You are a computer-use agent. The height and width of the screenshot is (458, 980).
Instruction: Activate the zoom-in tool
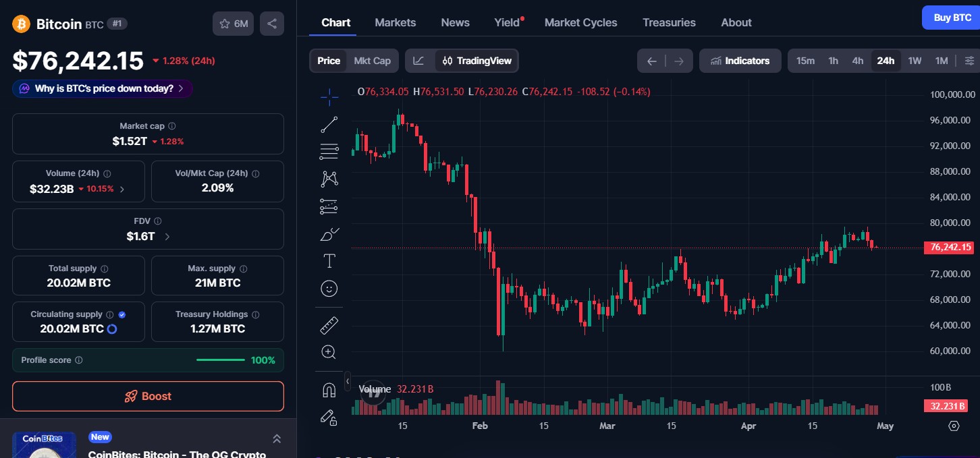point(329,351)
